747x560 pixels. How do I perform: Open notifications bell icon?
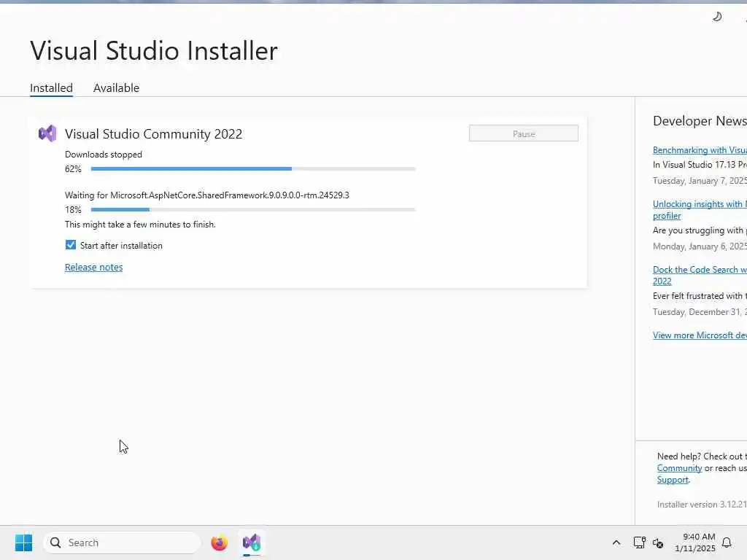[x=727, y=542]
